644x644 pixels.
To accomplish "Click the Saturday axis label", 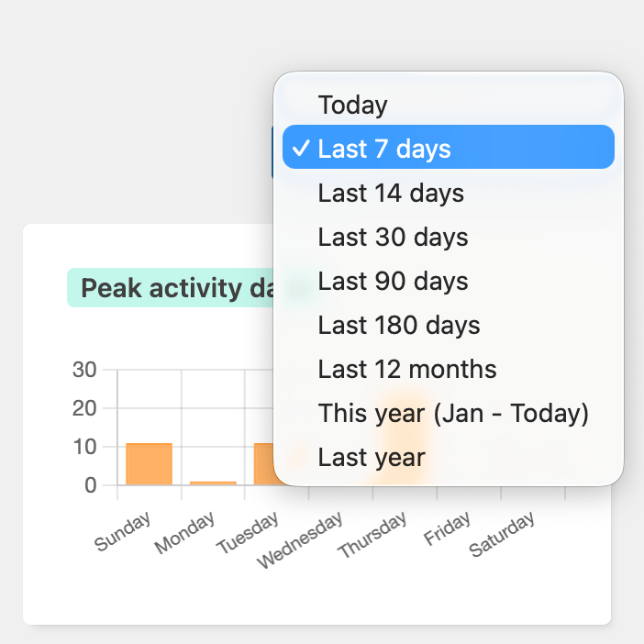I will 503,535.
